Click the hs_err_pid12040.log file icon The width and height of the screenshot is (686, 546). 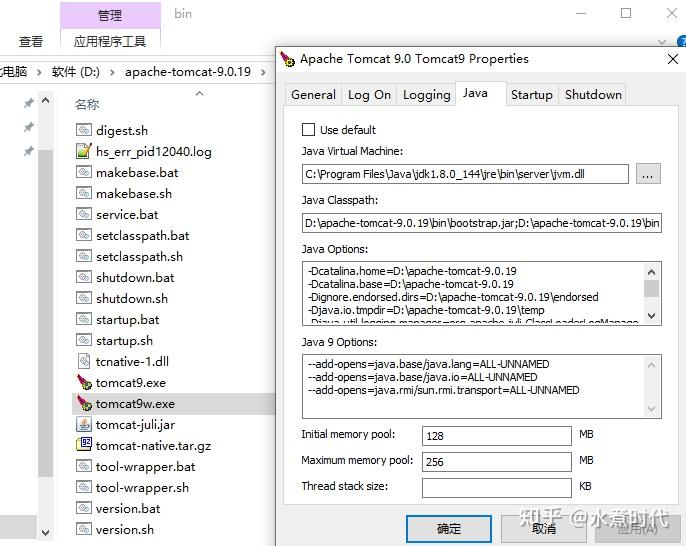point(84,151)
